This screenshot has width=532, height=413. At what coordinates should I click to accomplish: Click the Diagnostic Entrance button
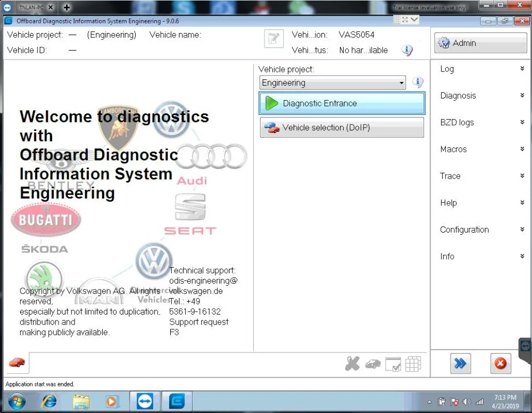[x=342, y=103]
